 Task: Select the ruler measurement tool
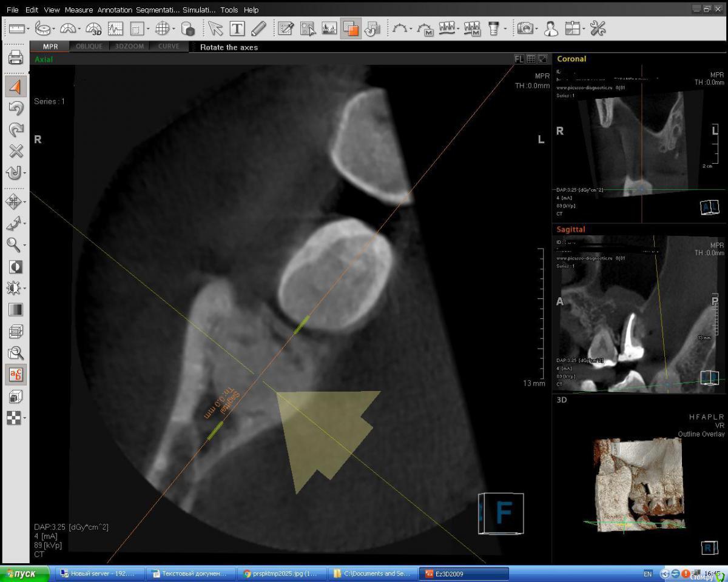pyautogui.click(x=16, y=28)
